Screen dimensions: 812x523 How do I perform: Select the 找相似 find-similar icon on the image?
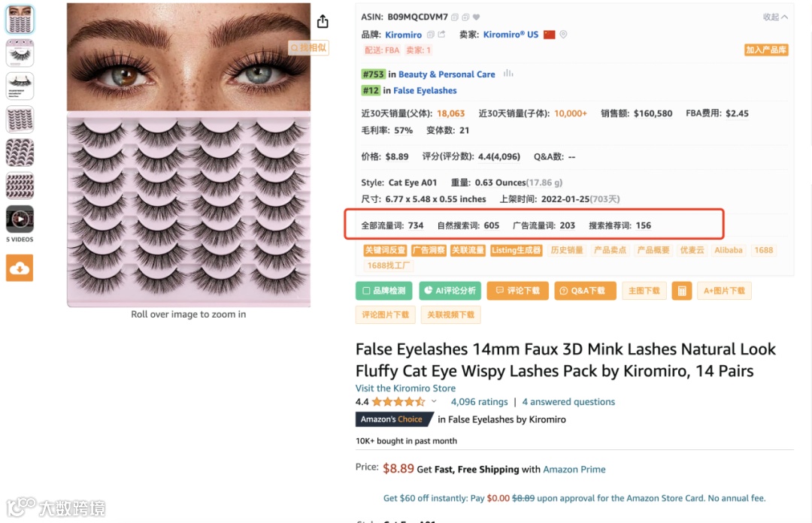click(x=308, y=47)
